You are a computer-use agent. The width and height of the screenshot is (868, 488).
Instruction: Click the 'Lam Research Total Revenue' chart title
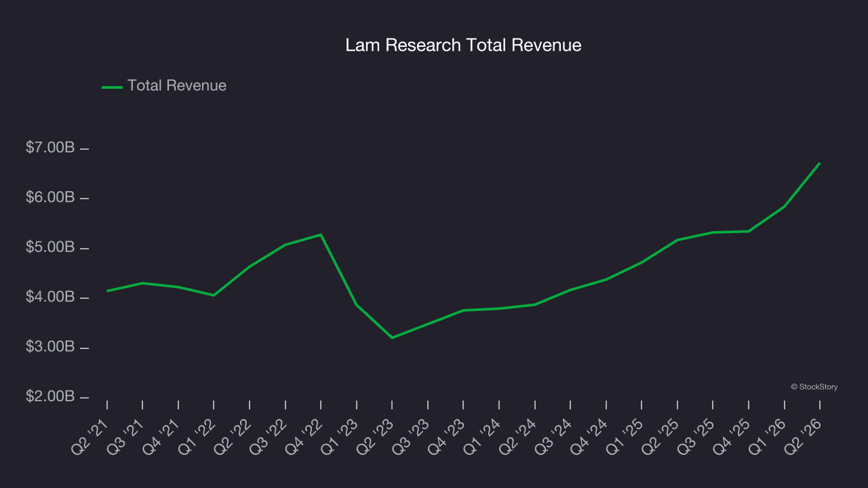click(463, 45)
